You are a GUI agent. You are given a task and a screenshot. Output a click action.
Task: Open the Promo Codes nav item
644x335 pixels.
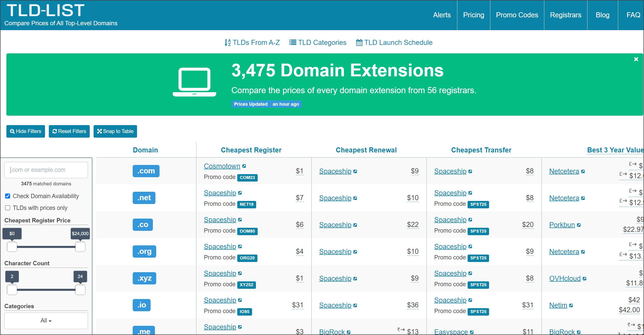tap(517, 15)
